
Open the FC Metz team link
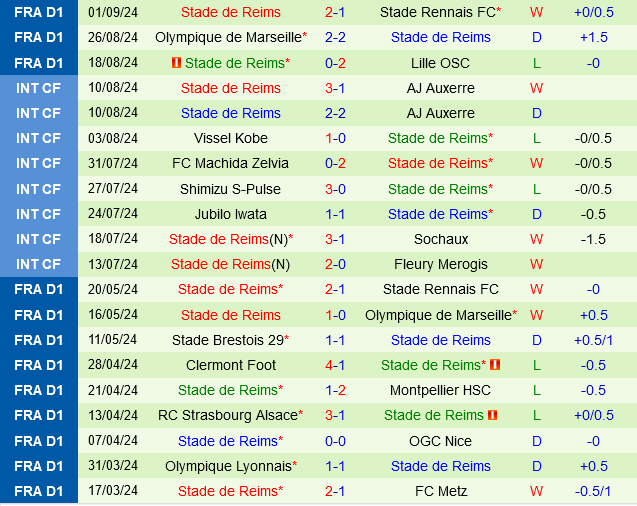(440, 491)
